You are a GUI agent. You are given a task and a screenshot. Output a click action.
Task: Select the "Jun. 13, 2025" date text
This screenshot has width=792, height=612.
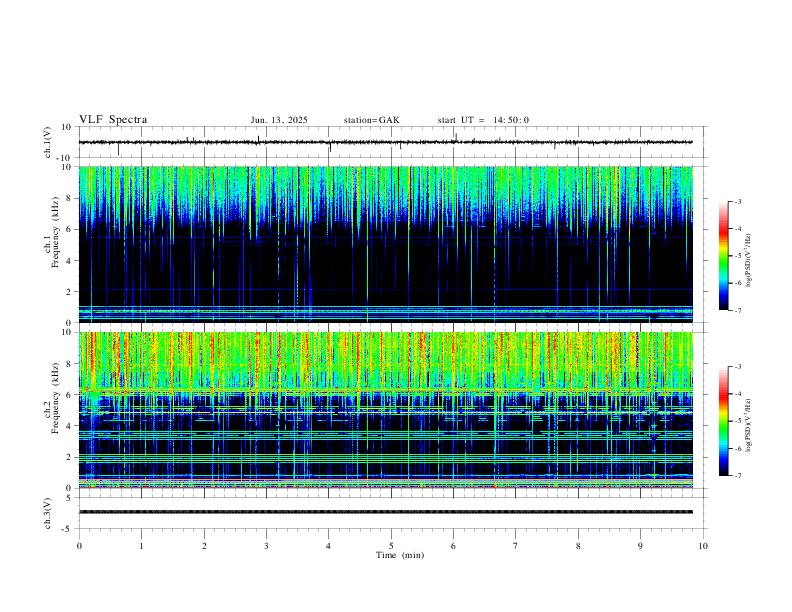click(279, 120)
